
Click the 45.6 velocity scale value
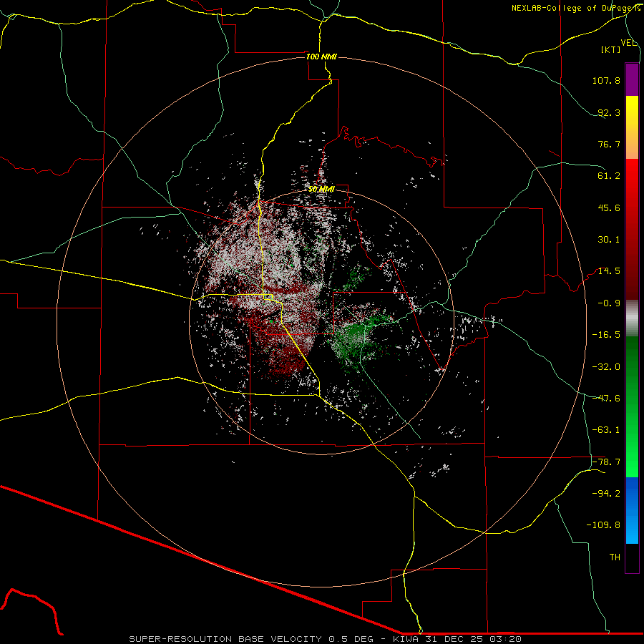coord(609,208)
